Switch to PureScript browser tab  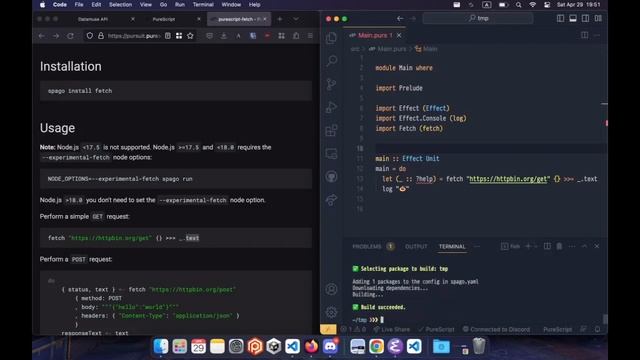point(164,19)
